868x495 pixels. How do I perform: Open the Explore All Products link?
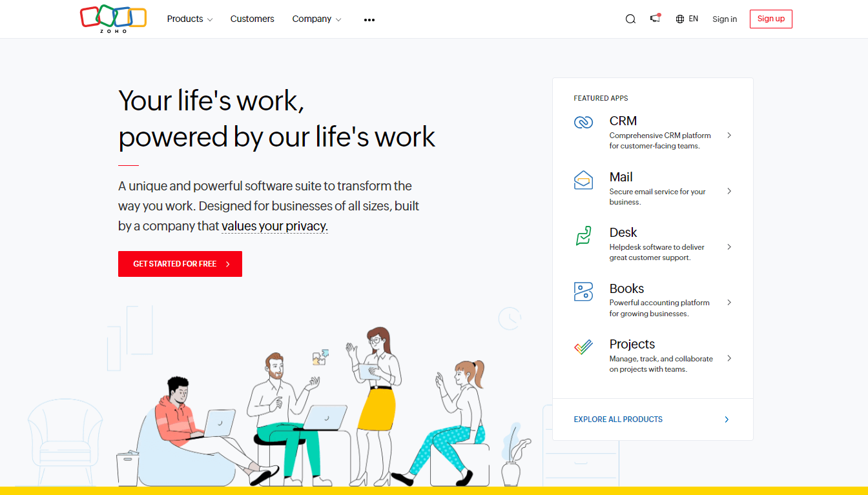[618, 419]
